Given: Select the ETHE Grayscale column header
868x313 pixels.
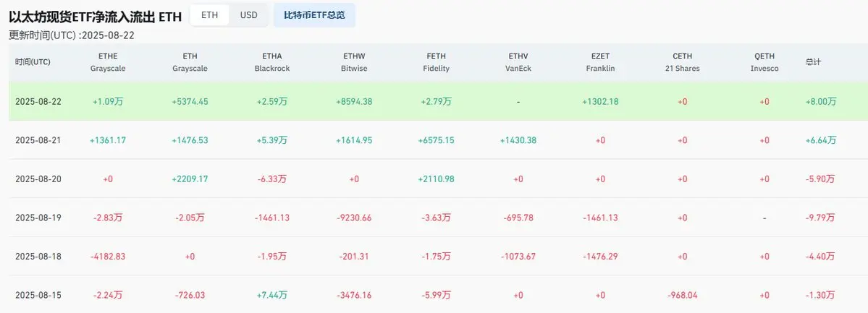Looking at the screenshot, I should point(108,62).
